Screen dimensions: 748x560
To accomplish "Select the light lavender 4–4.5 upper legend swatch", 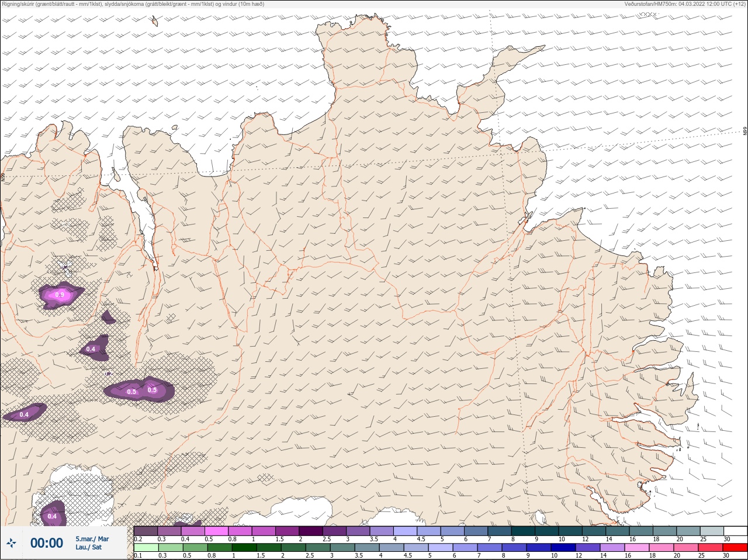I will (406, 531).
